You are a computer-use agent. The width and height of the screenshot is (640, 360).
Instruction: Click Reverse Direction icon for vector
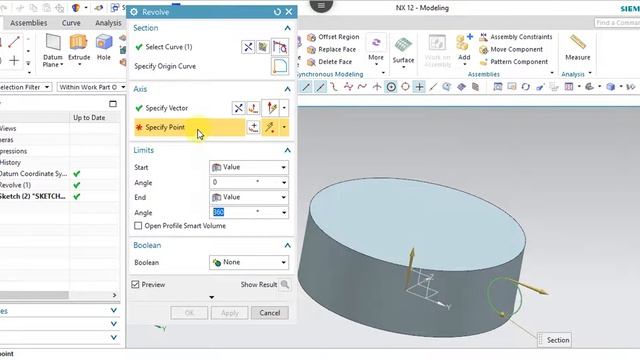pyautogui.click(x=238, y=108)
